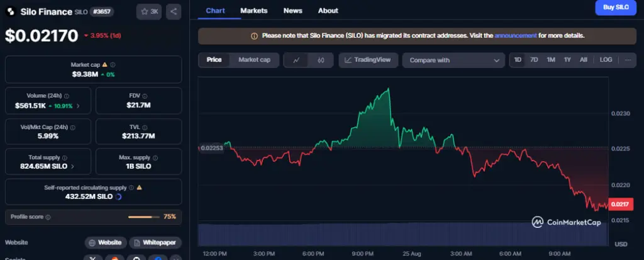Click the $0.02170 price text
644x260 pixels.
pyautogui.click(x=42, y=36)
